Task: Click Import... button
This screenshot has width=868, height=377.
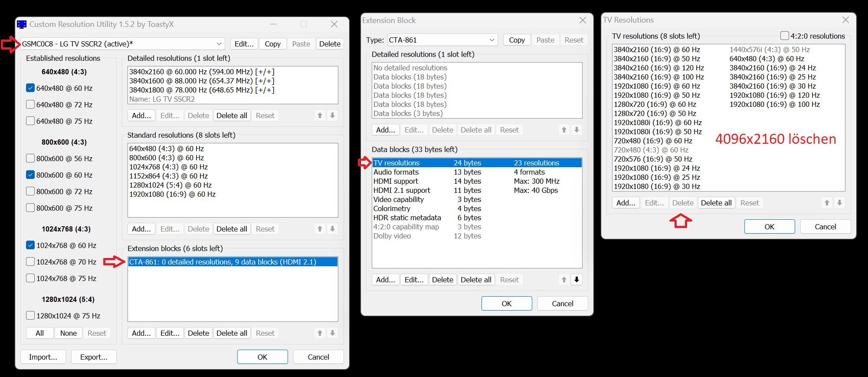Action: pyautogui.click(x=43, y=357)
